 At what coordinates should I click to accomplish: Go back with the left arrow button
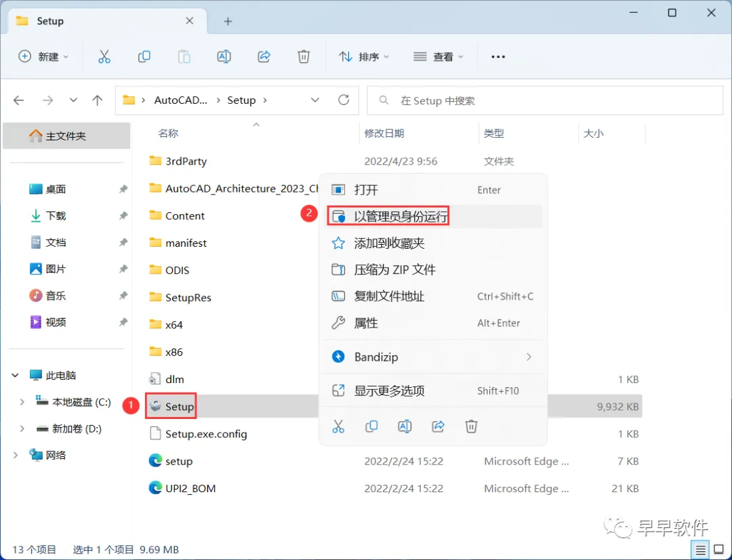click(19, 100)
